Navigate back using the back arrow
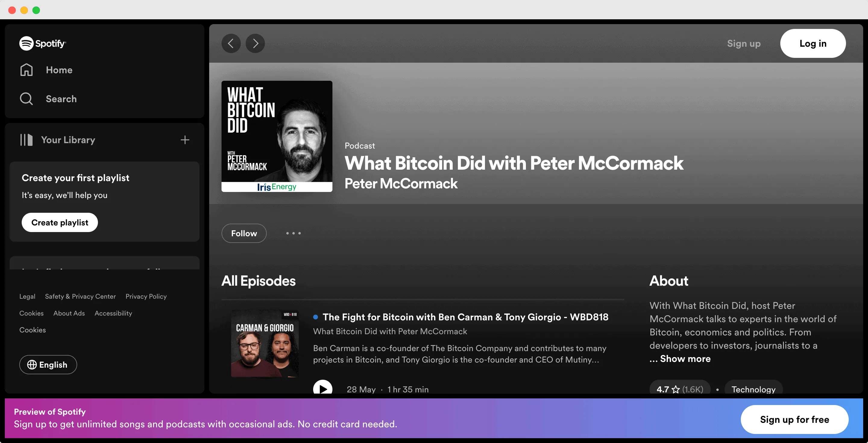This screenshot has height=443, width=868. [x=231, y=43]
